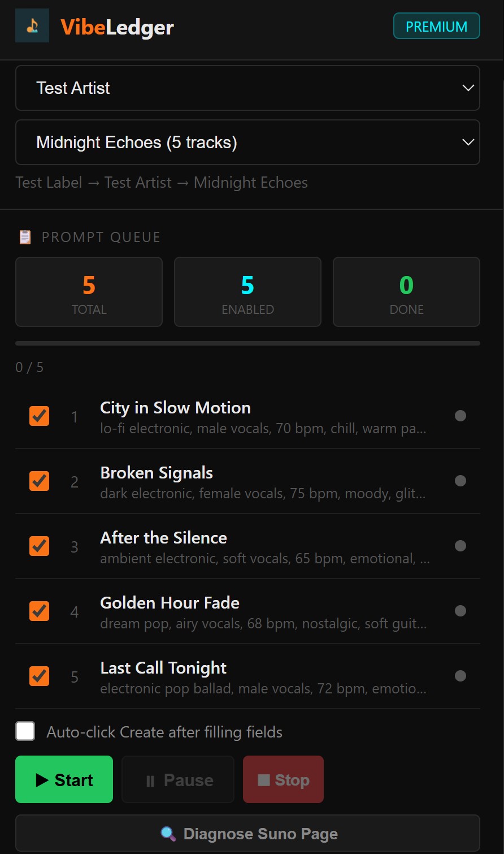The width and height of the screenshot is (504, 854).
Task: Select the DONE stats card
Action: coord(406,292)
